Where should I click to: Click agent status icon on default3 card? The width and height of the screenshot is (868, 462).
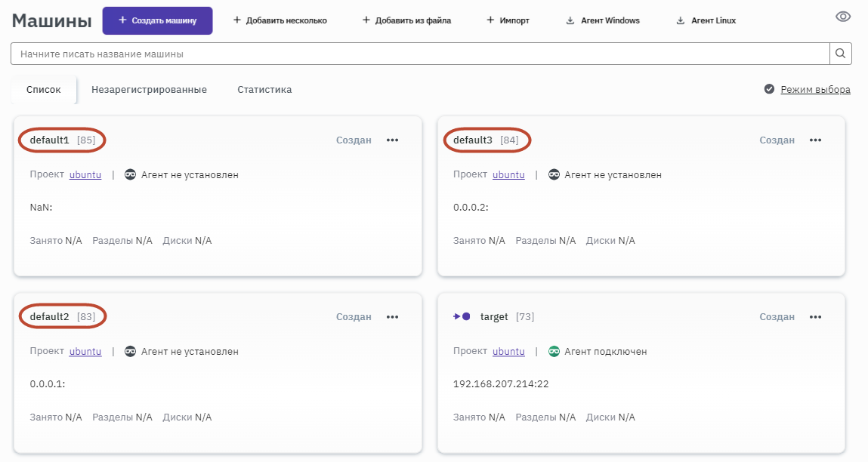[554, 174]
